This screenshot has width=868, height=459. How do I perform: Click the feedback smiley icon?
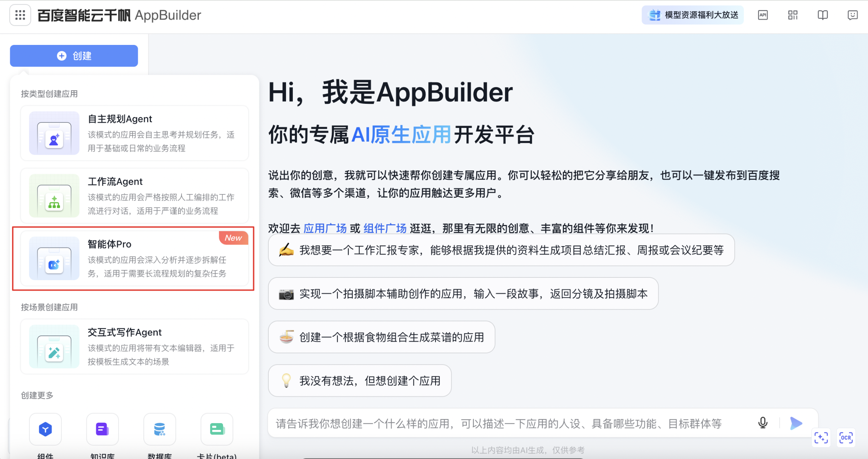point(853,15)
